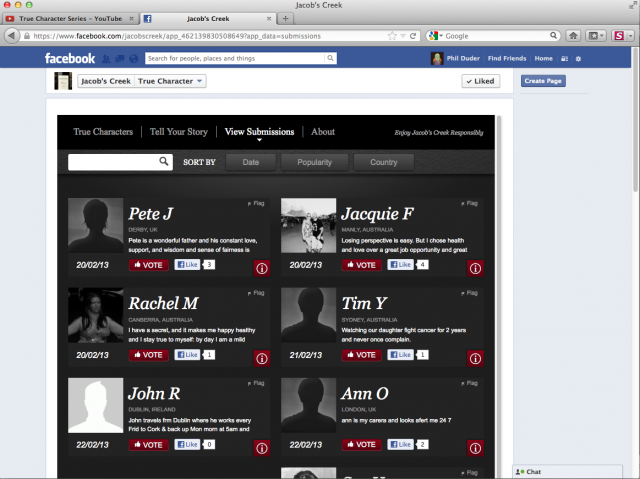This screenshot has width=640, height=479.
Task: Click info icon on Jacquie F's entry
Action: tap(475, 268)
